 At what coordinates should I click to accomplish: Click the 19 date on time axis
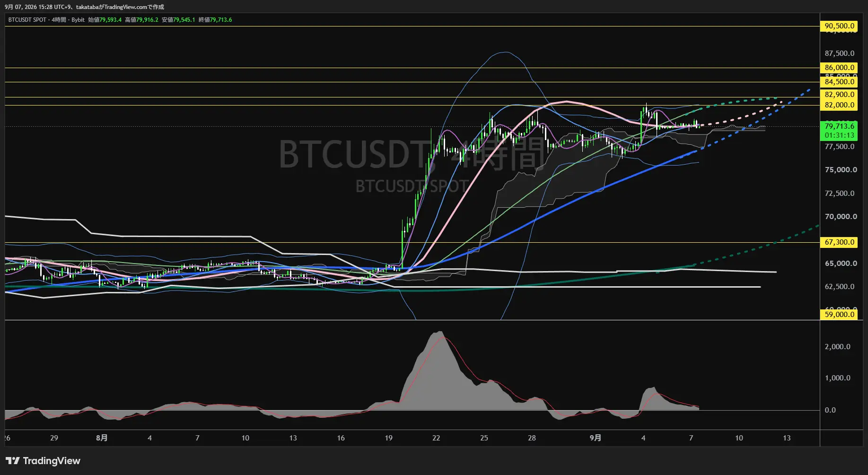pos(388,438)
